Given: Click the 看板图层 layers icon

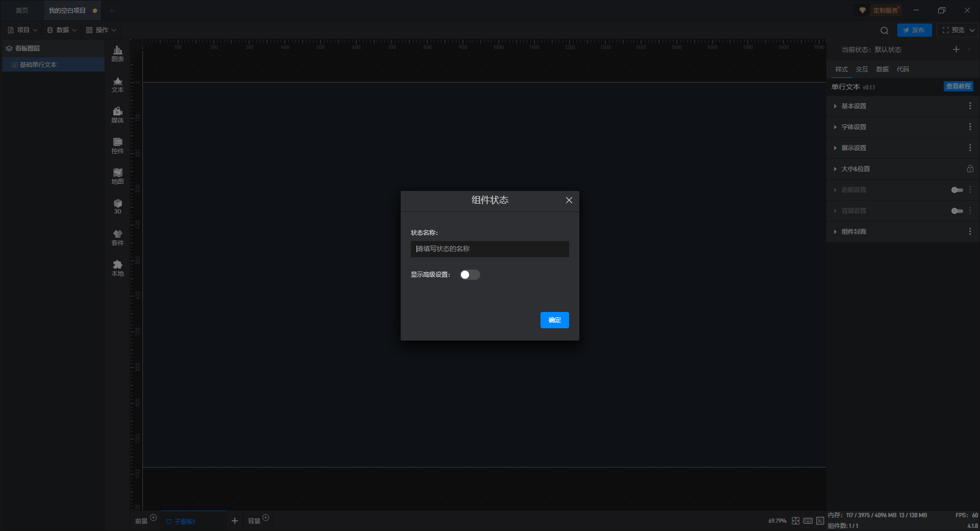Looking at the screenshot, I should [x=9, y=49].
